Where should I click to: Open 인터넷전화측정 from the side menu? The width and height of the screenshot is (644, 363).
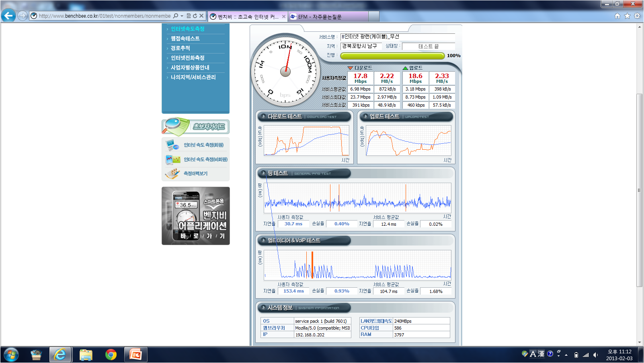point(188,58)
